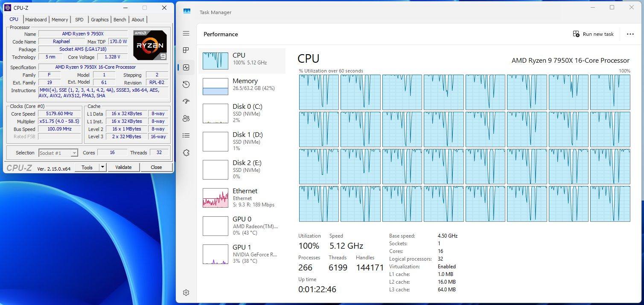This screenshot has width=644, height=305.
Task: Switch to the Memory tab in CPU-Z
Action: coord(60,20)
